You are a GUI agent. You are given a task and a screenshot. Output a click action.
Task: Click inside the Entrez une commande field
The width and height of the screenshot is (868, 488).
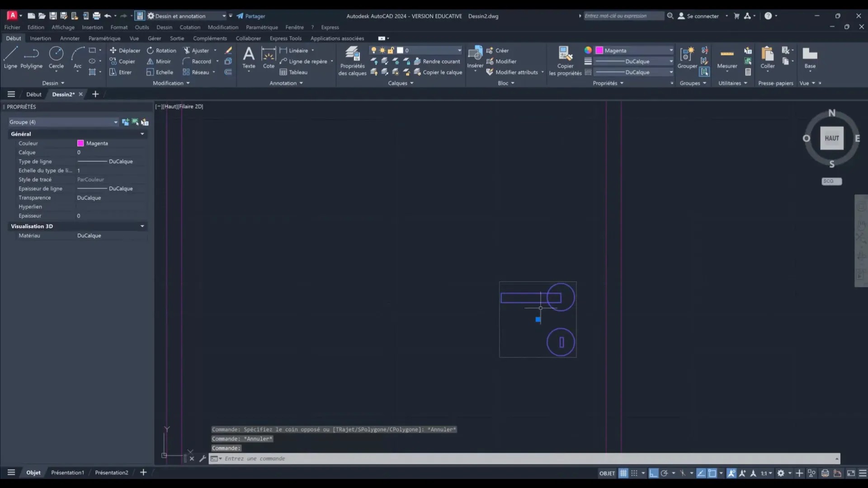(x=316, y=459)
